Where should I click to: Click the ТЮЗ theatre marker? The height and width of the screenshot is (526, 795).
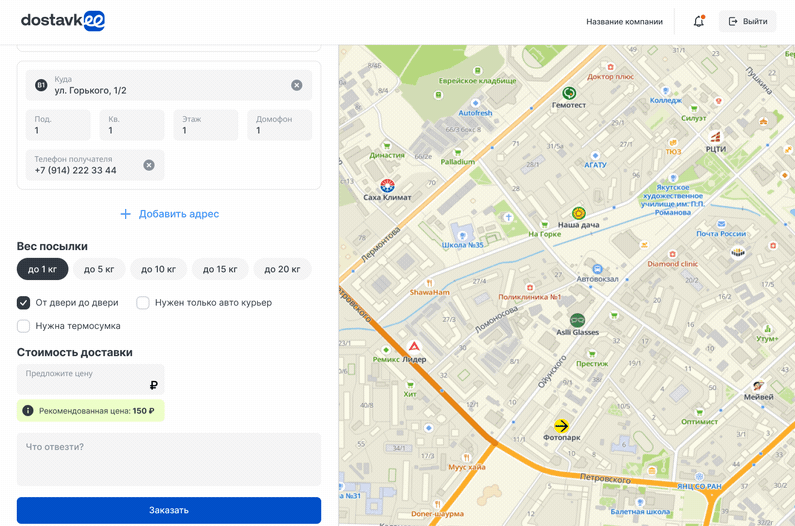point(673,143)
